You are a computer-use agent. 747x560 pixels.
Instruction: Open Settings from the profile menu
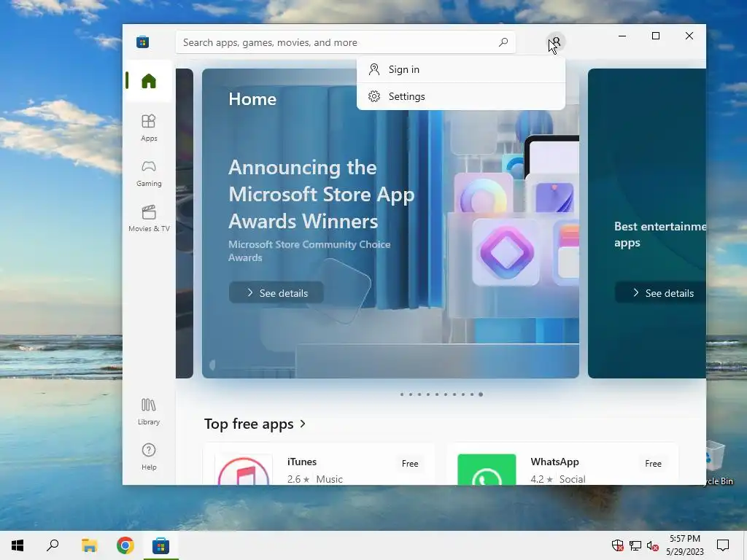[x=461, y=96]
